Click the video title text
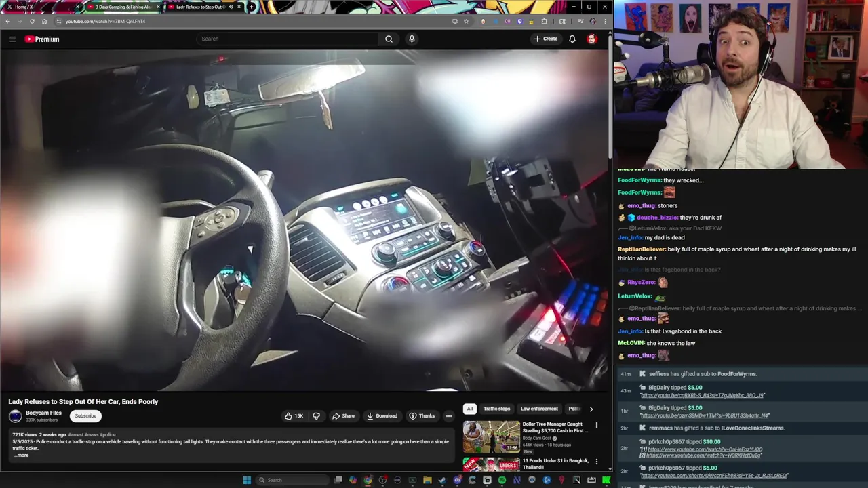This screenshot has height=488, width=868. [83, 401]
